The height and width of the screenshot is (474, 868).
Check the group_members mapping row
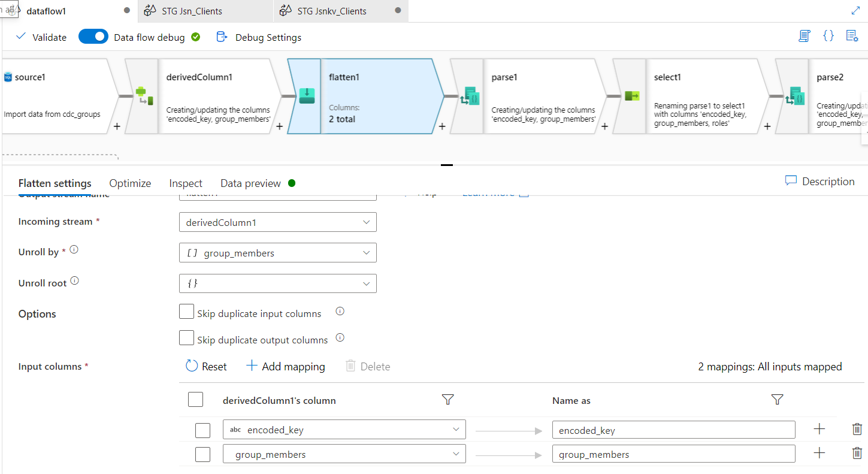click(202, 454)
